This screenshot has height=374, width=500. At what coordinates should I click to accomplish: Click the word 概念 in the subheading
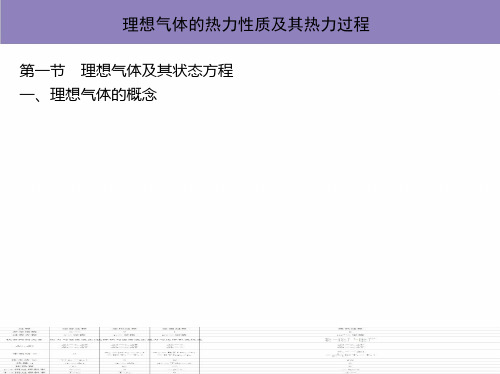coord(142,95)
